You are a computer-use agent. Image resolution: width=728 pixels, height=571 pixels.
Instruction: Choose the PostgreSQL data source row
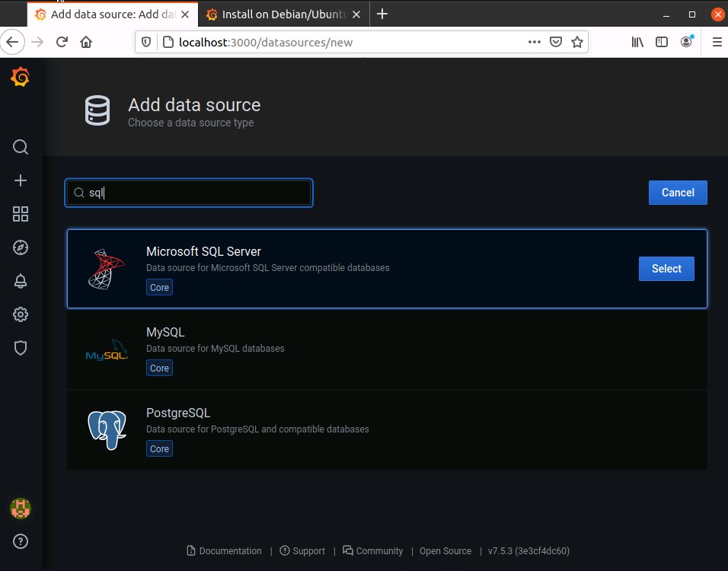coord(387,430)
